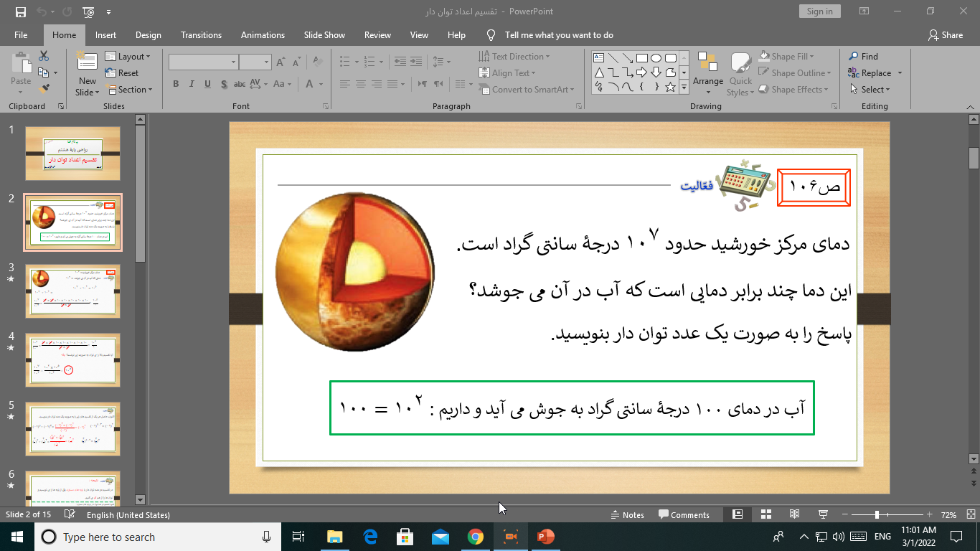Open PowerPoint from the Windows taskbar

(x=546, y=537)
